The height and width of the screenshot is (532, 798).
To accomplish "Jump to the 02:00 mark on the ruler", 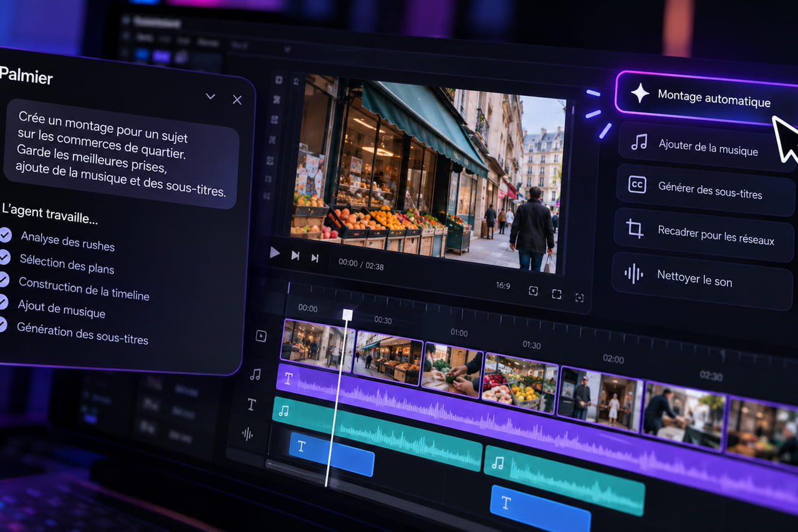I will 613,359.
